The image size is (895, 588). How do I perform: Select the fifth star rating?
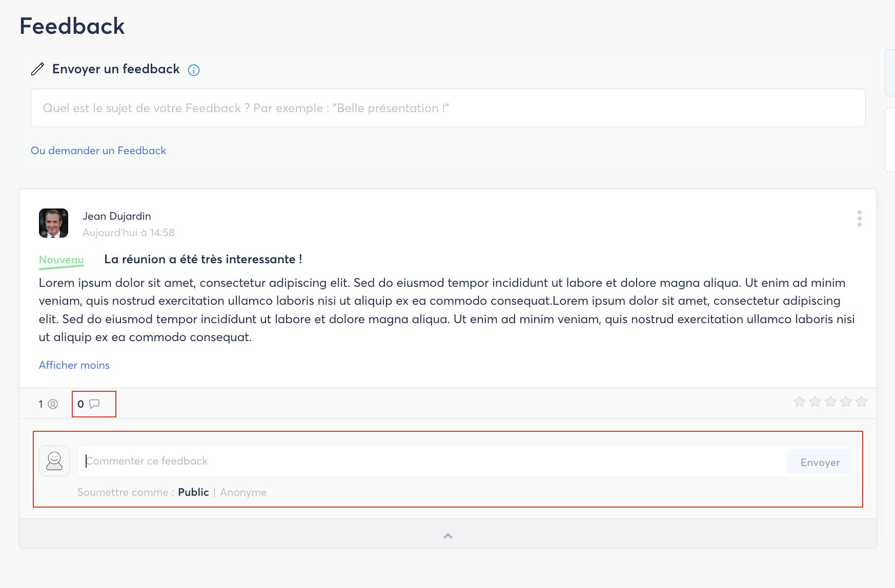click(x=861, y=402)
